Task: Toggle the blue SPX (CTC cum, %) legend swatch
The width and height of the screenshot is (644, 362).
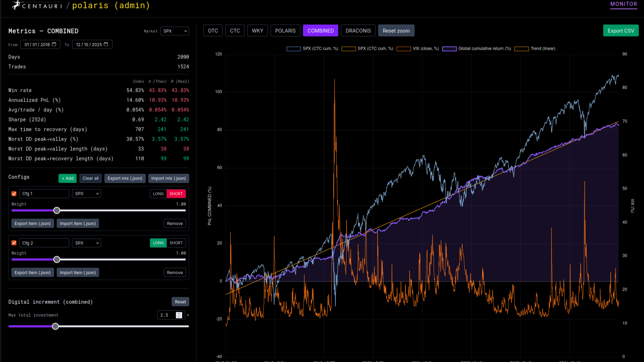Action: pos(294,49)
